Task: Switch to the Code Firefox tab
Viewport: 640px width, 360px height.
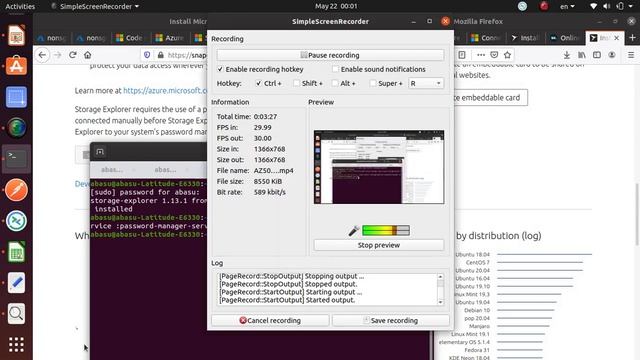Action: (130, 38)
